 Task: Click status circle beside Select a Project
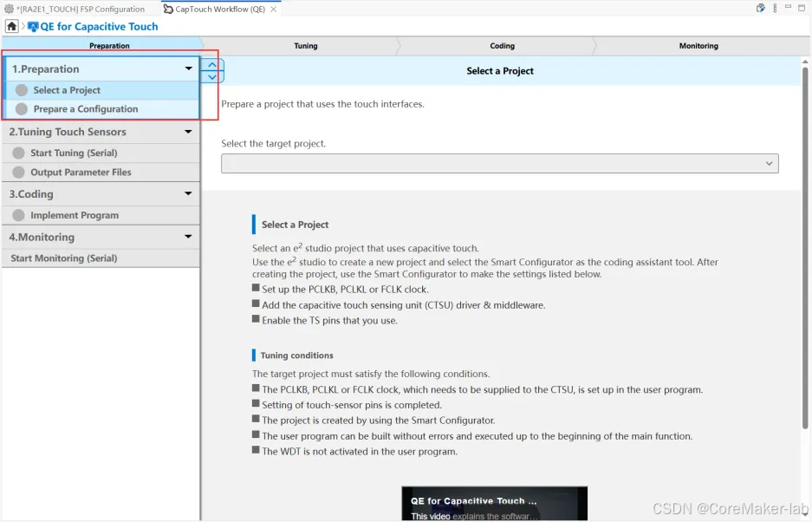[22, 90]
